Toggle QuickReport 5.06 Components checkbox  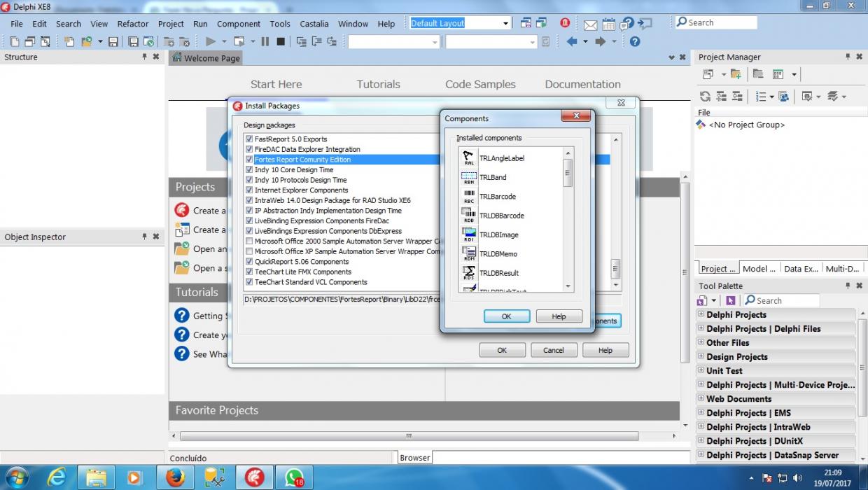[249, 262]
